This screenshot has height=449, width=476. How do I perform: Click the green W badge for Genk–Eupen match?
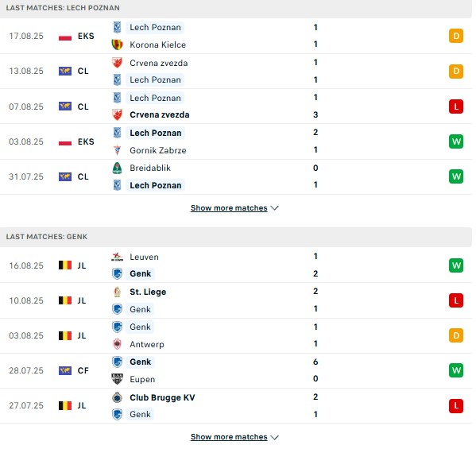[456, 370]
